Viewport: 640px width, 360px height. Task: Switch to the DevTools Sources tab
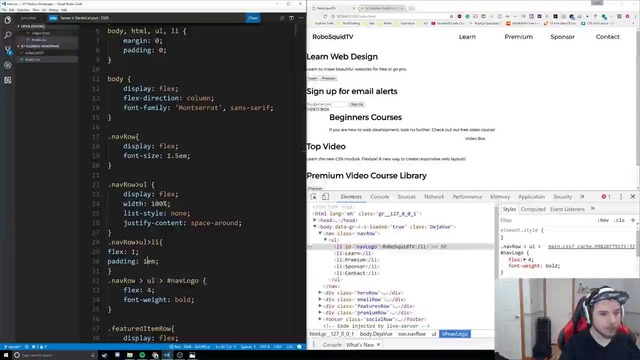pos(407,197)
